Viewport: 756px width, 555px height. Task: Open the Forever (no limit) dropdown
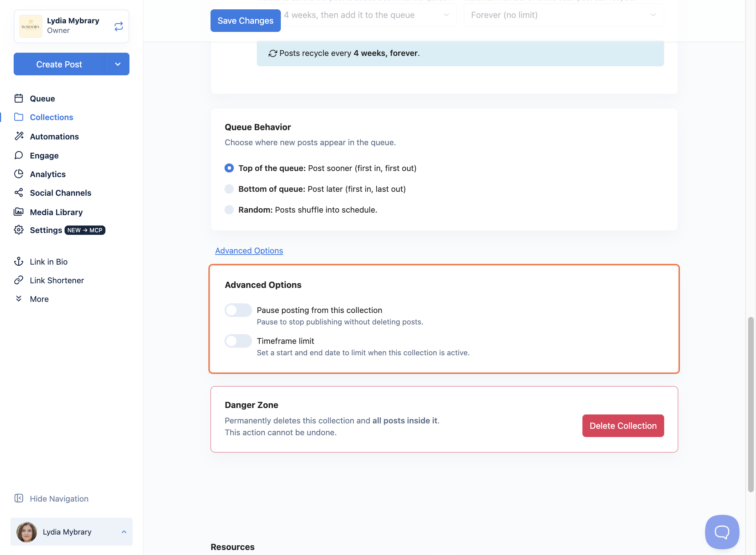click(564, 15)
